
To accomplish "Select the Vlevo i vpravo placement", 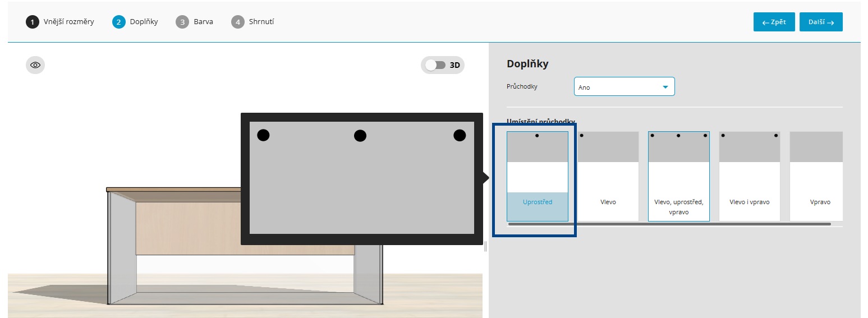I will tap(749, 176).
